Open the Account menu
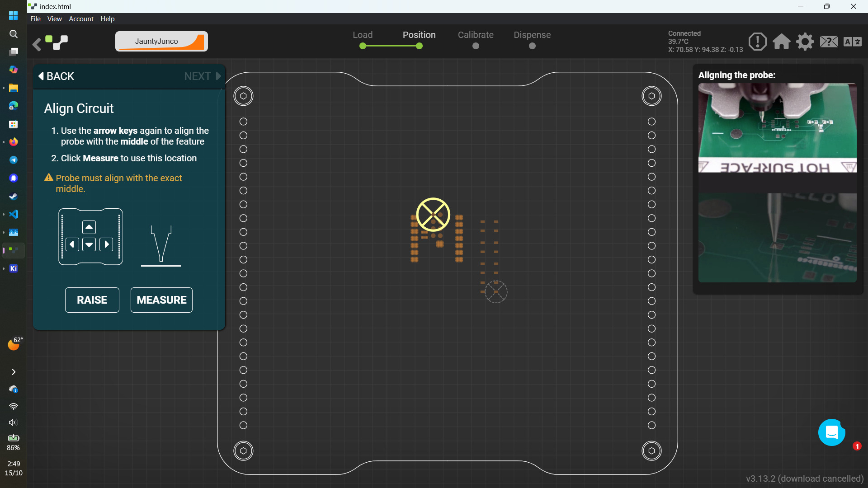This screenshot has width=868, height=488. (x=81, y=19)
